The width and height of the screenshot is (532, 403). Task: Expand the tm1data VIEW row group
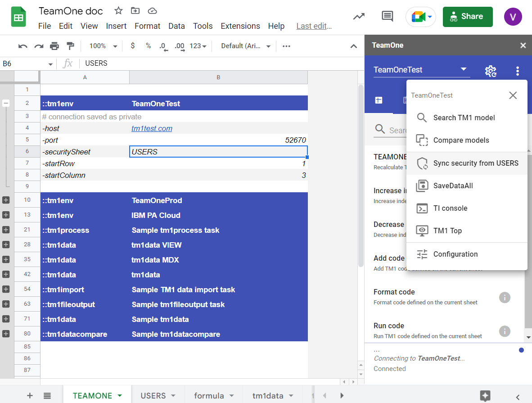[6, 245]
